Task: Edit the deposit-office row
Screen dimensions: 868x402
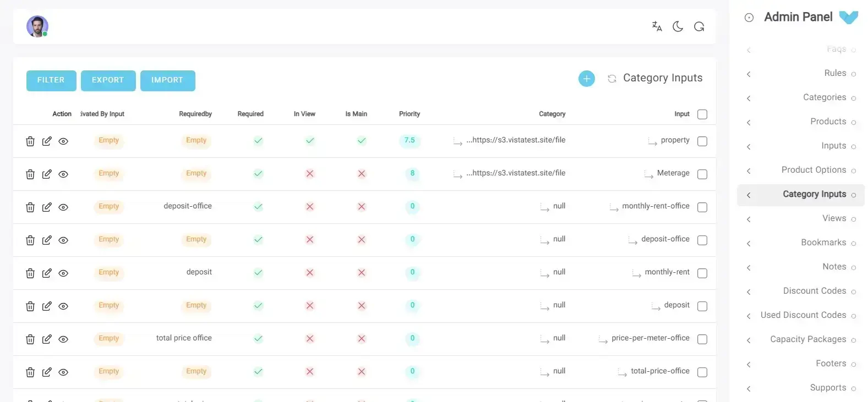Action: [47, 240]
